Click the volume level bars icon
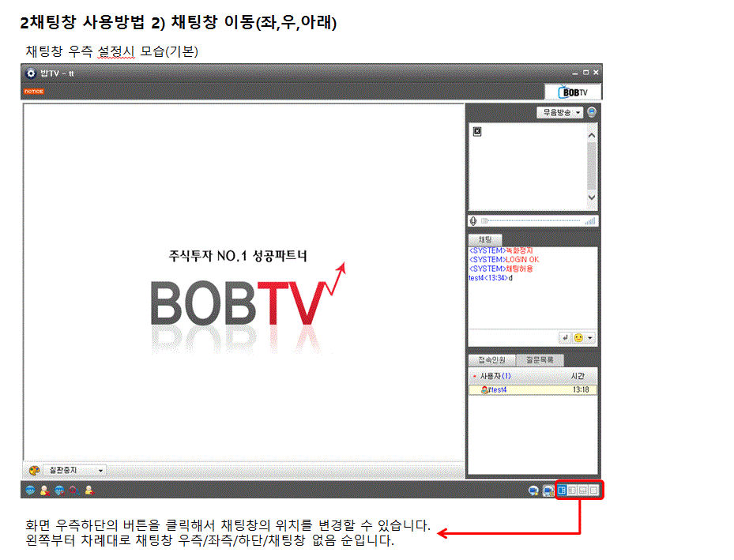Viewport: 734px width, 560px height. 590,221
